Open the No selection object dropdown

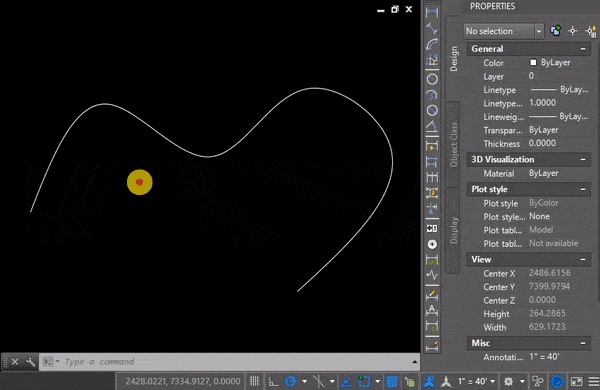pyautogui.click(x=539, y=31)
